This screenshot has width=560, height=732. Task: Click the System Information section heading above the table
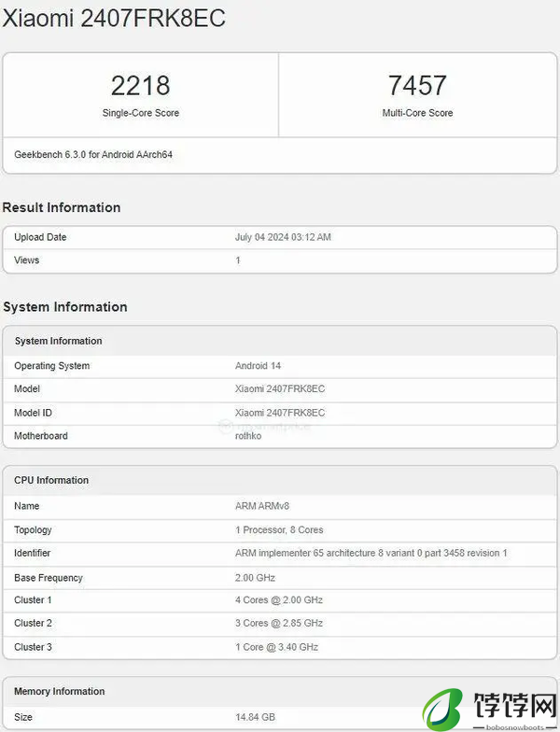pyautogui.click(x=65, y=306)
